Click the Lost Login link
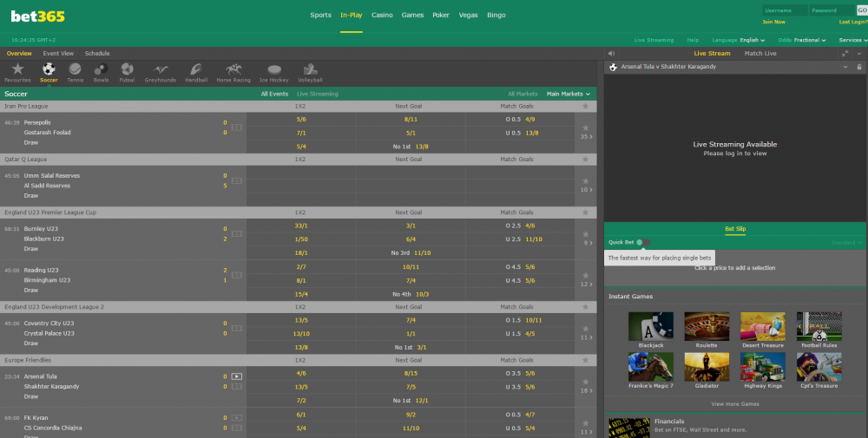 (x=853, y=23)
